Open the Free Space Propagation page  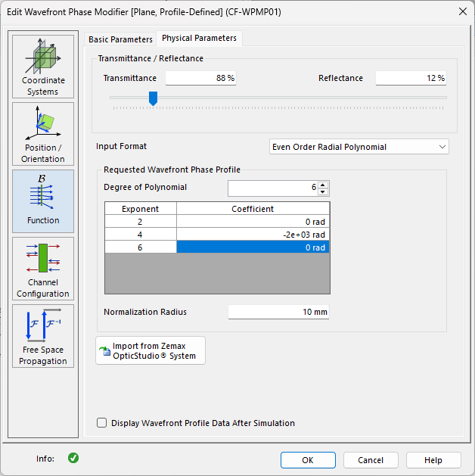tap(43, 336)
